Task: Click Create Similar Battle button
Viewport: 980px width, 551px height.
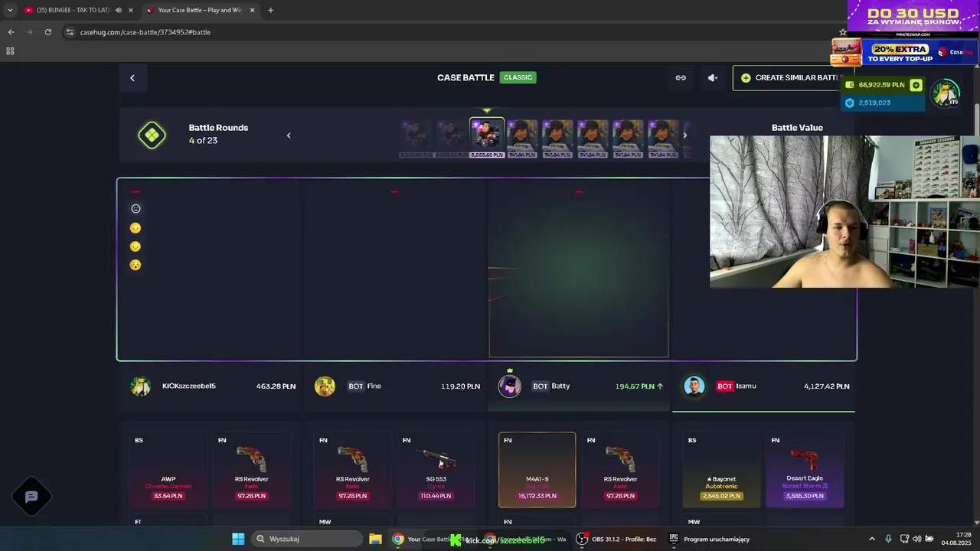Action: pos(792,77)
